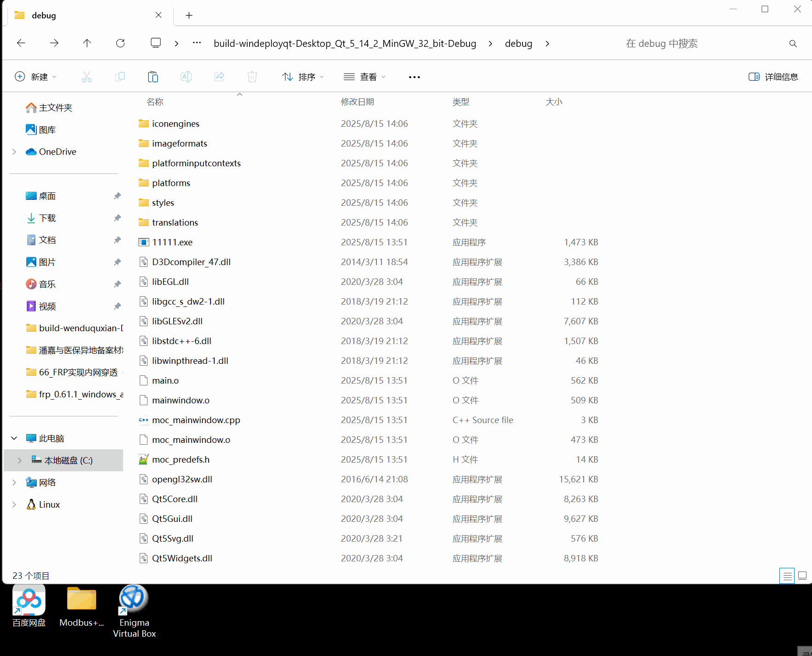The width and height of the screenshot is (812, 656).
Task: Unpin Documents using its pin icon
Action: (x=117, y=240)
